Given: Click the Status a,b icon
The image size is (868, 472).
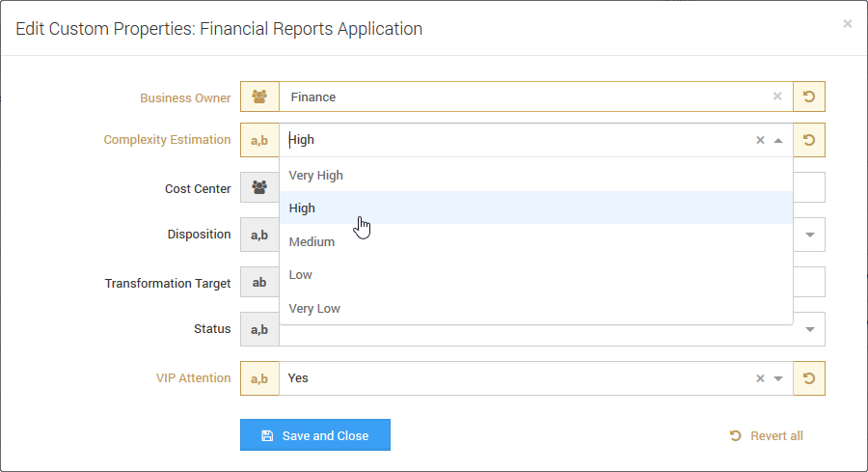Looking at the screenshot, I should (259, 329).
